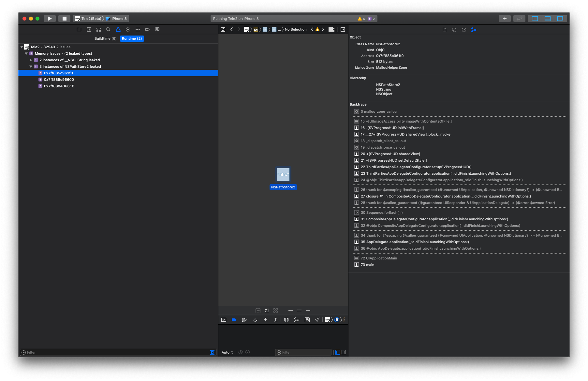Screen dimensions: 588x381
Task: Collapse 3 instances of NSPathStore2 leaked
Action: click(x=31, y=66)
